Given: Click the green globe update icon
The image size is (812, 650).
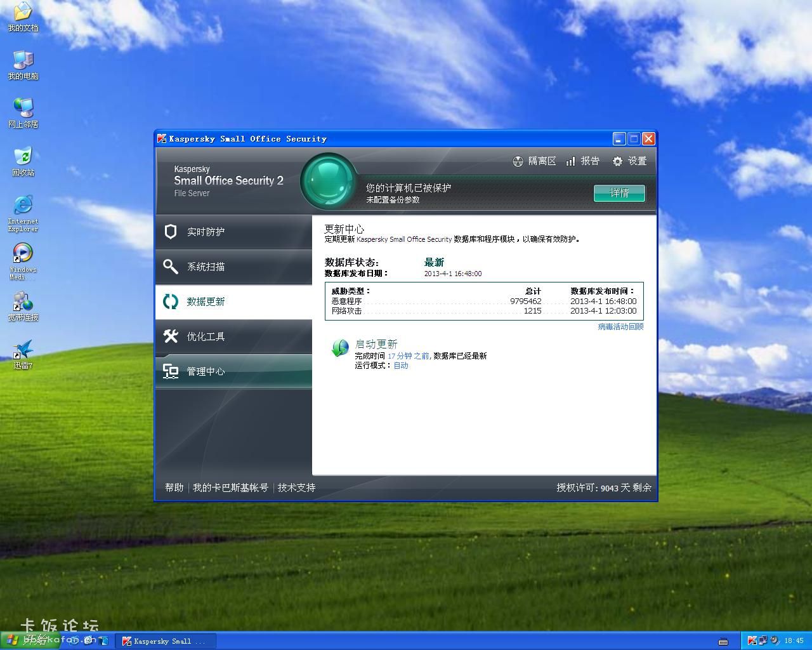Looking at the screenshot, I should pyautogui.click(x=340, y=348).
